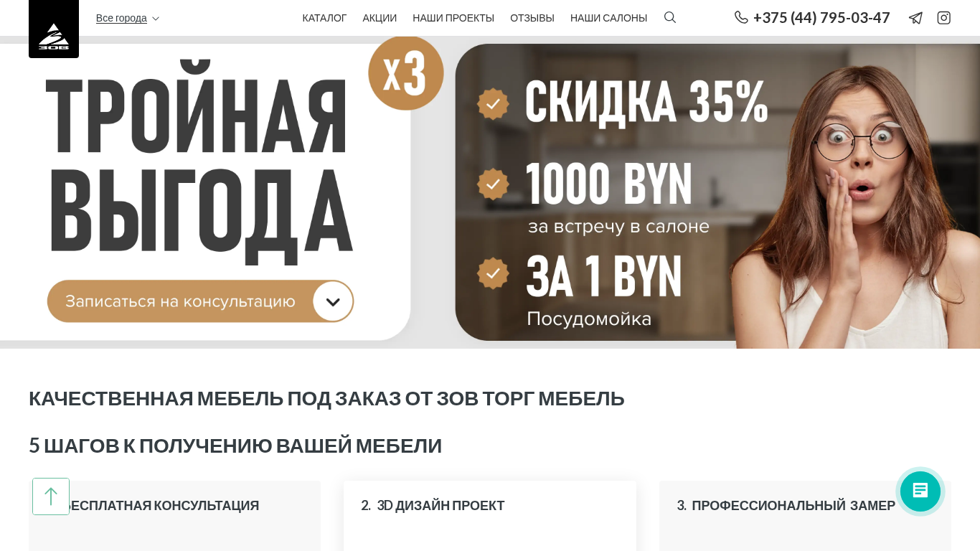Select the 3D ДИЗАЙН ПРОЕКТ step card

tap(490, 516)
